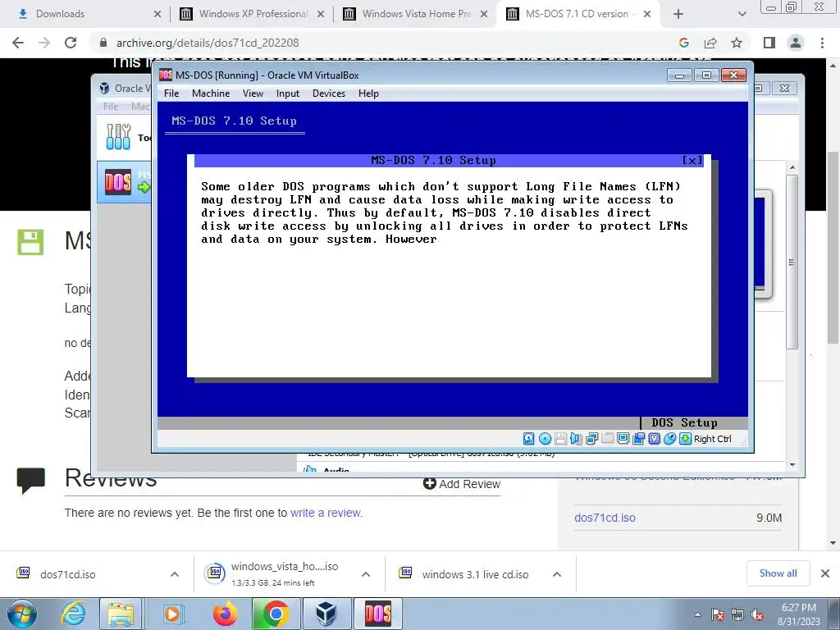Open the Input menu in MS-DOS VM window
This screenshot has width=840, height=630.
coord(288,94)
